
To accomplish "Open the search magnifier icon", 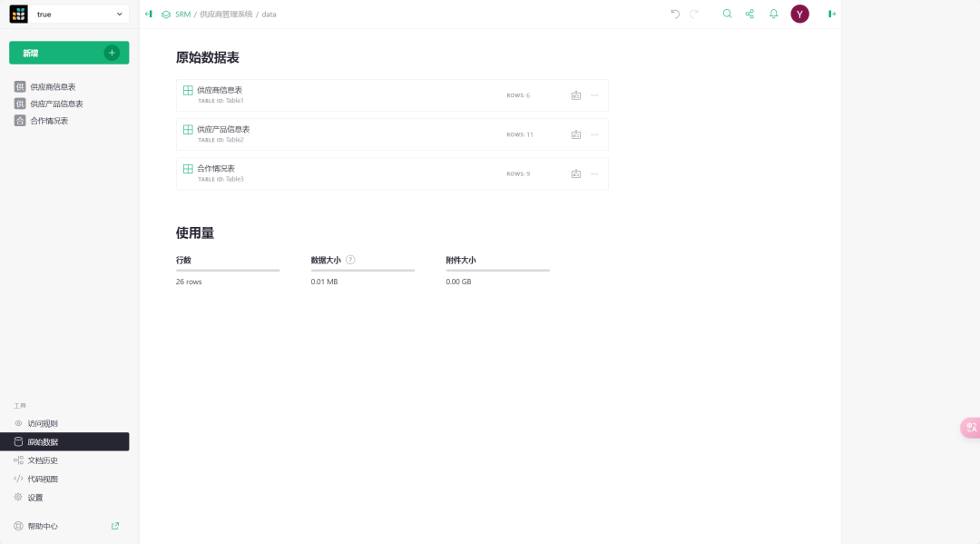I will (727, 14).
